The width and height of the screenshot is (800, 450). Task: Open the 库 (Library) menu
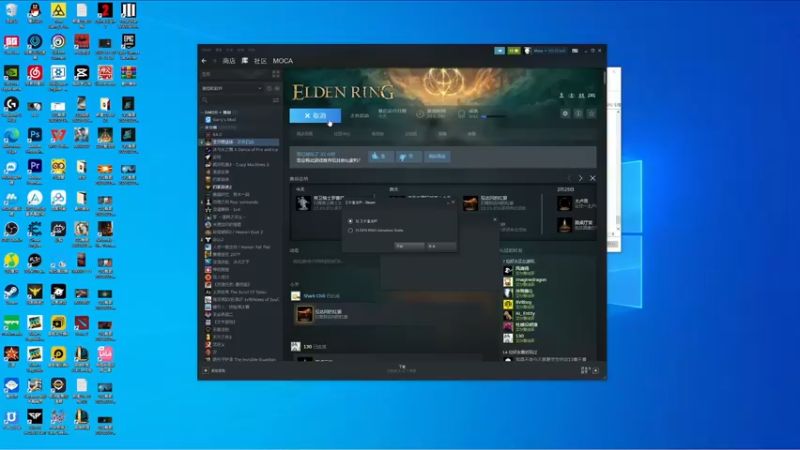(245, 61)
